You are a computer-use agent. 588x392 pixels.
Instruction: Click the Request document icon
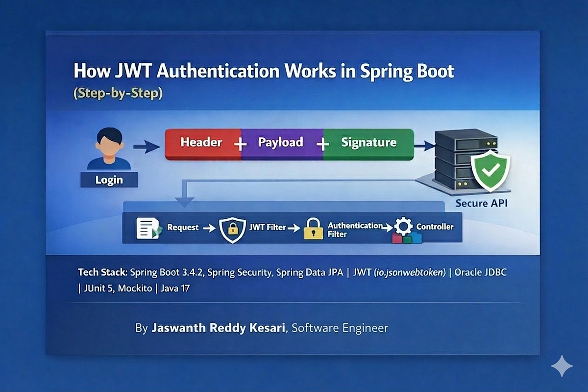[x=148, y=228]
